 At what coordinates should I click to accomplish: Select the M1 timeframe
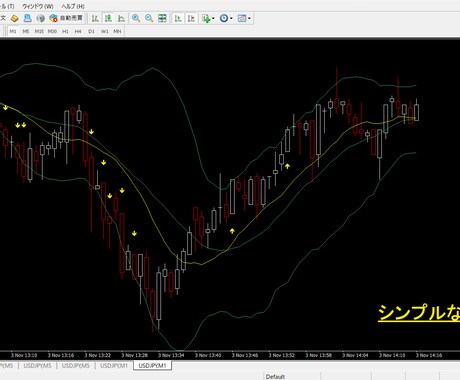[x=13, y=31]
